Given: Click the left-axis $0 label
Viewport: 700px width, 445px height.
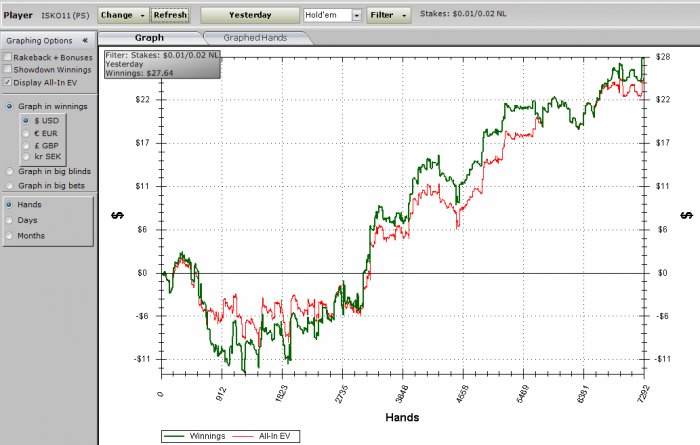Looking at the screenshot, I should point(142,273).
